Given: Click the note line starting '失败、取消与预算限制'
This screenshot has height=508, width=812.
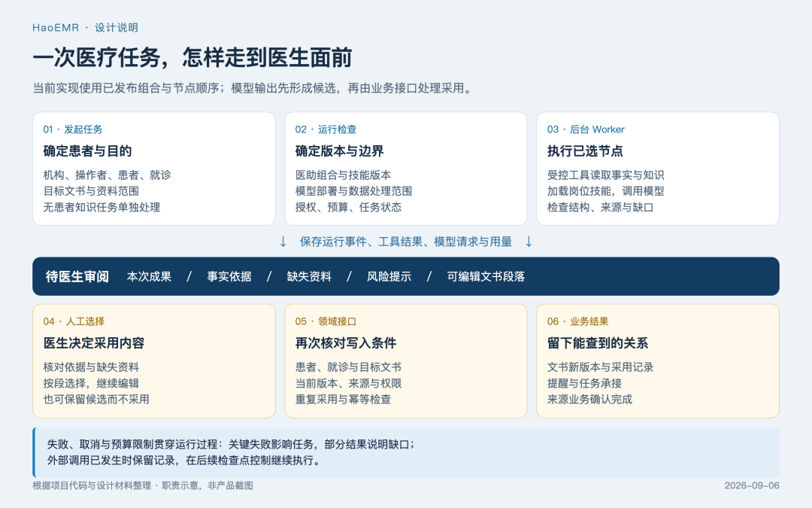Looking at the screenshot, I should pyautogui.click(x=231, y=444).
